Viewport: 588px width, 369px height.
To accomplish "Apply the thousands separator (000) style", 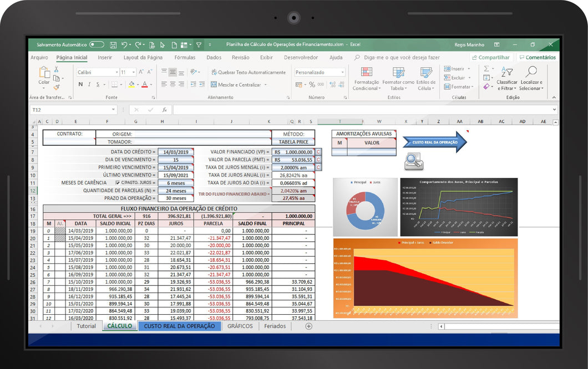I will [321, 85].
